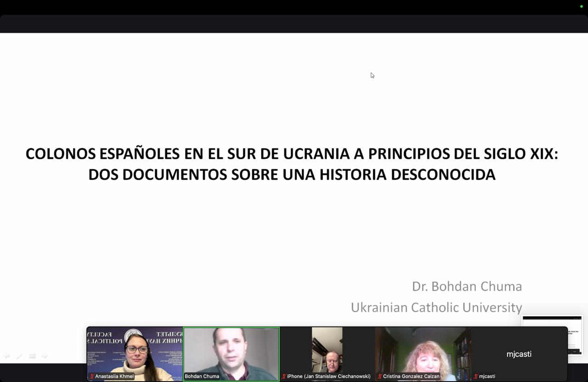Open the see-all-slides icon in slideshow controls
The image size is (588, 382).
coord(32,356)
